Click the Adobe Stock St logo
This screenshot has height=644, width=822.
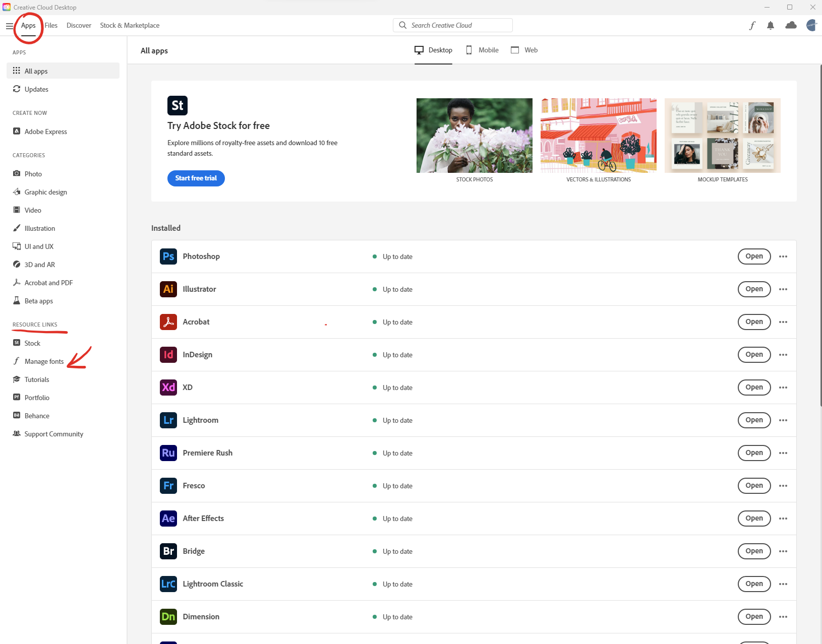178,105
